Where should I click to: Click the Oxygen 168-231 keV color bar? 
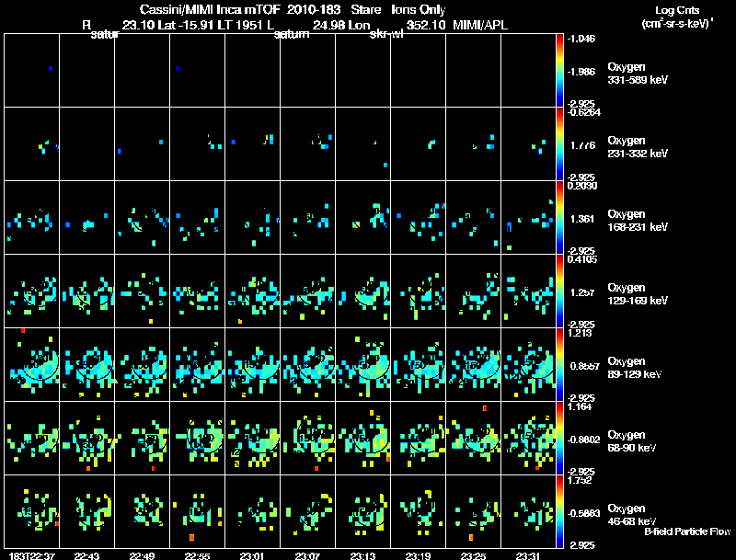[561, 218]
